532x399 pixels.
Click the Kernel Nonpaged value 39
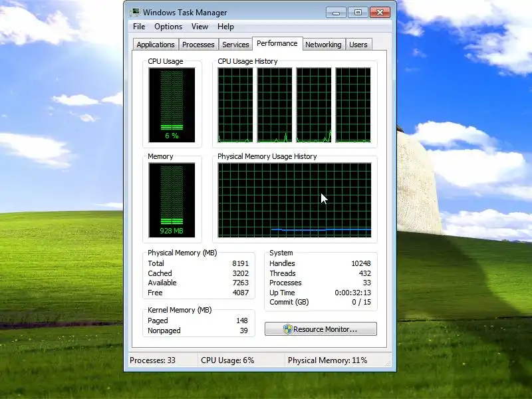click(x=244, y=331)
